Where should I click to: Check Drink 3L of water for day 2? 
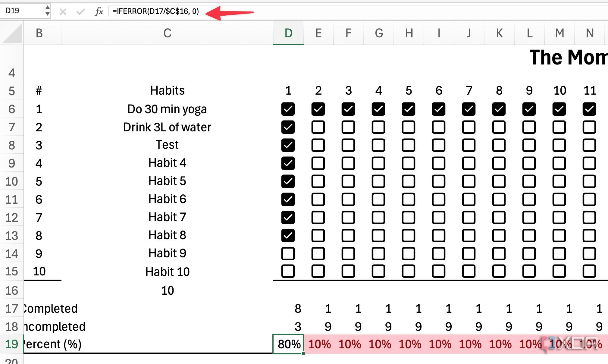point(318,127)
